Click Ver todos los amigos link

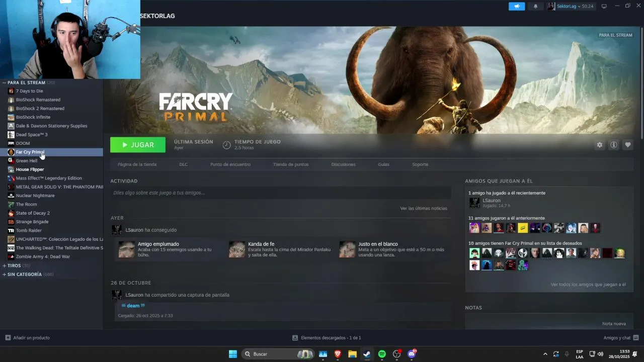588,285
